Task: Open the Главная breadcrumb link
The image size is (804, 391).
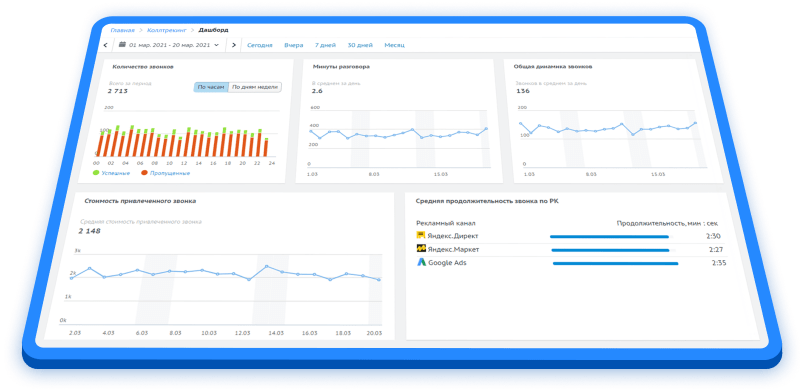Action: click(123, 30)
